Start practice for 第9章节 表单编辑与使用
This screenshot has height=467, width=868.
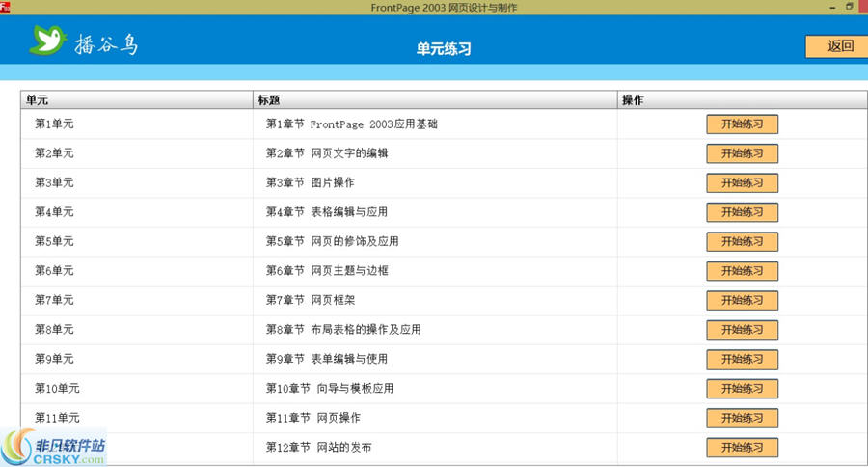(742, 359)
